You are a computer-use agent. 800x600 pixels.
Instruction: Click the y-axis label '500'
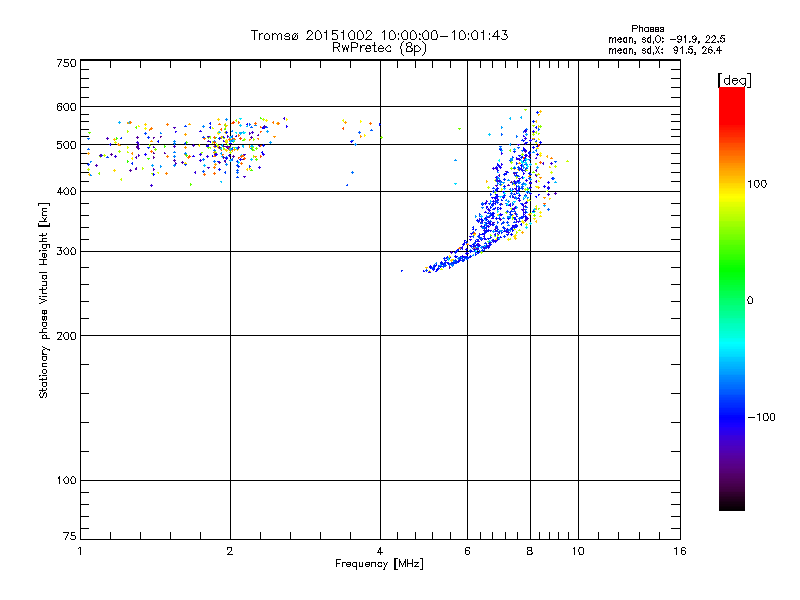(x=66, y=145)
